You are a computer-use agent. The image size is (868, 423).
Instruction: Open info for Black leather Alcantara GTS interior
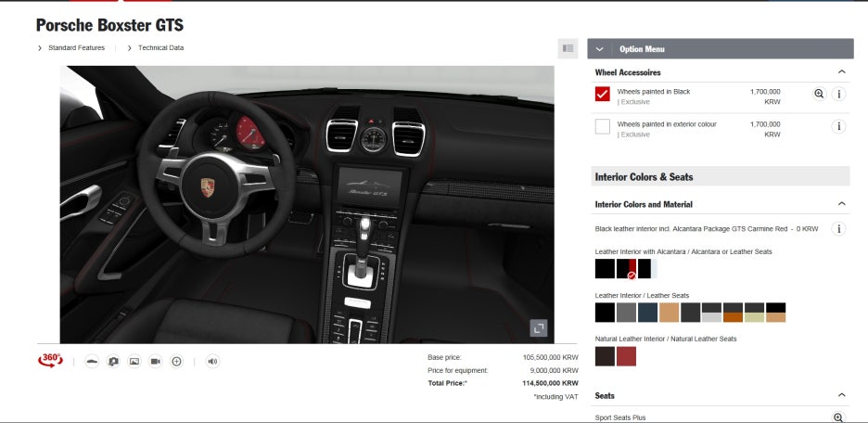[838, 229]
